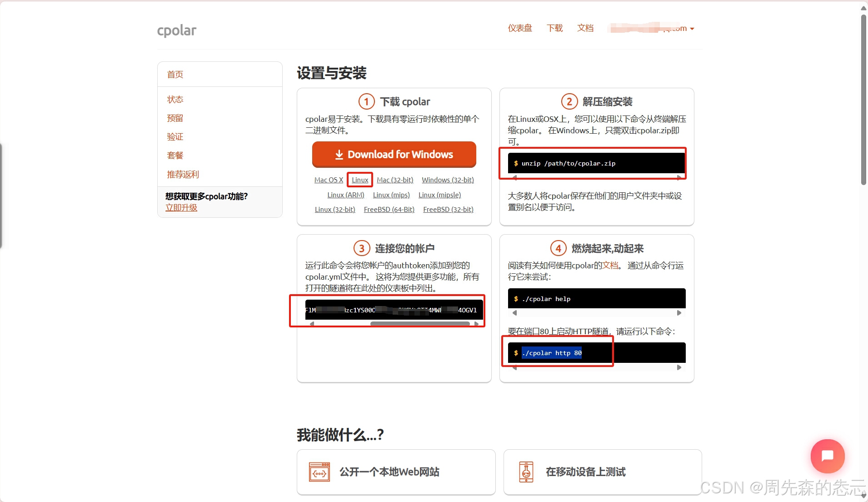Image resolution: width=868 pixels, height=502 pixels.
Task: Open the chat support bubble
Action: [x=828, y=456]
